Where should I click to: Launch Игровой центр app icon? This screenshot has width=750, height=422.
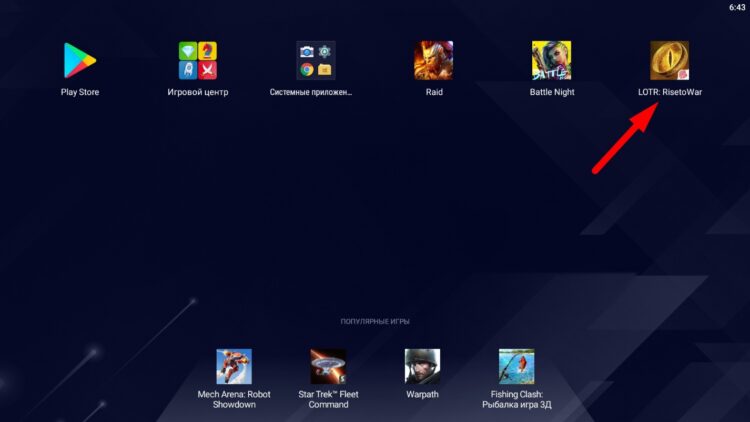coord(197,60)
